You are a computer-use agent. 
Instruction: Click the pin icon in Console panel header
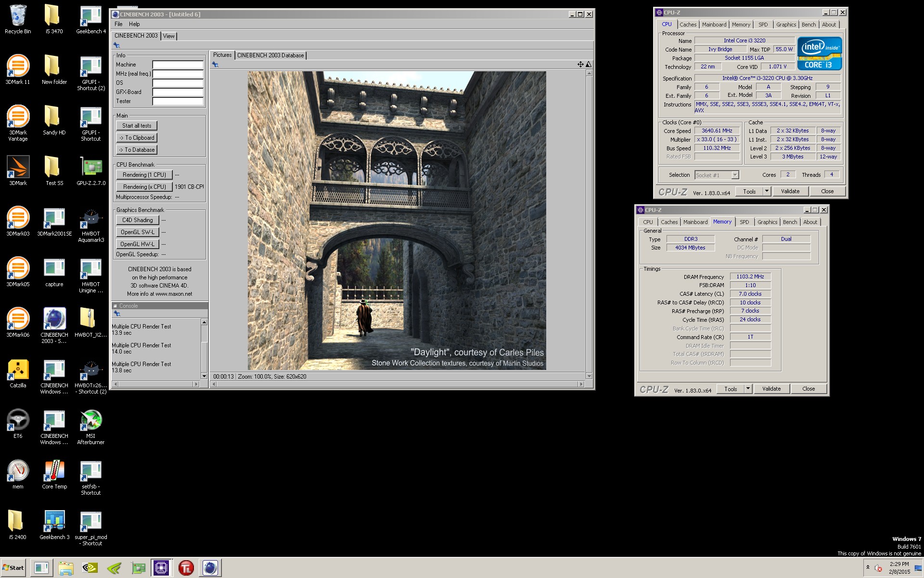(x=116, y=314)
